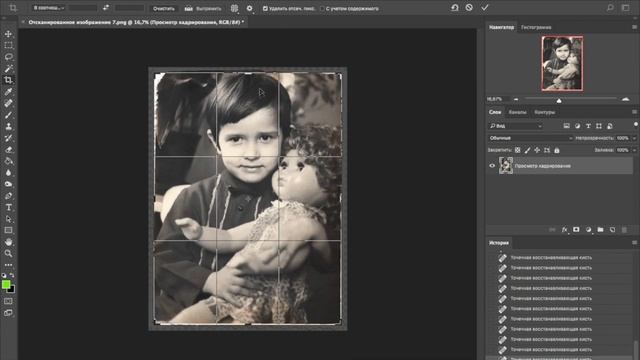Select the Crop tool in the left toolbar
This screenshot has height=360, width=640.
point(8,80)
